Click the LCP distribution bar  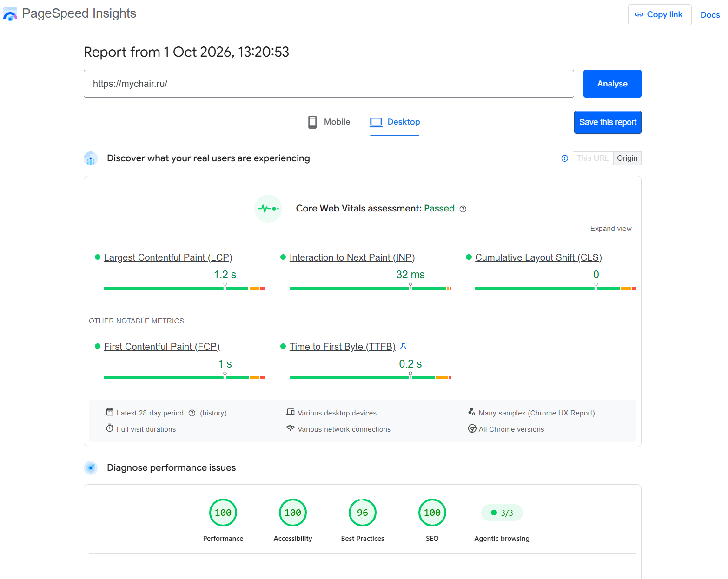(x=185, y=289)
